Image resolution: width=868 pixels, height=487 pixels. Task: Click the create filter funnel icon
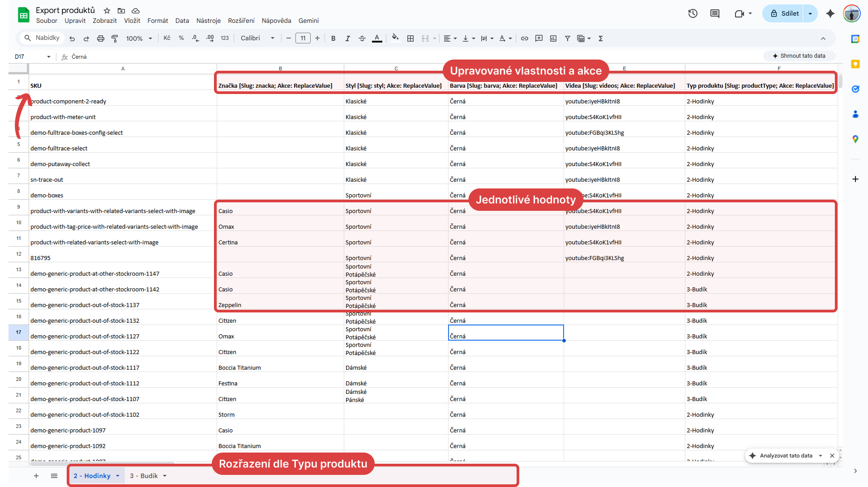coord(567,38)
